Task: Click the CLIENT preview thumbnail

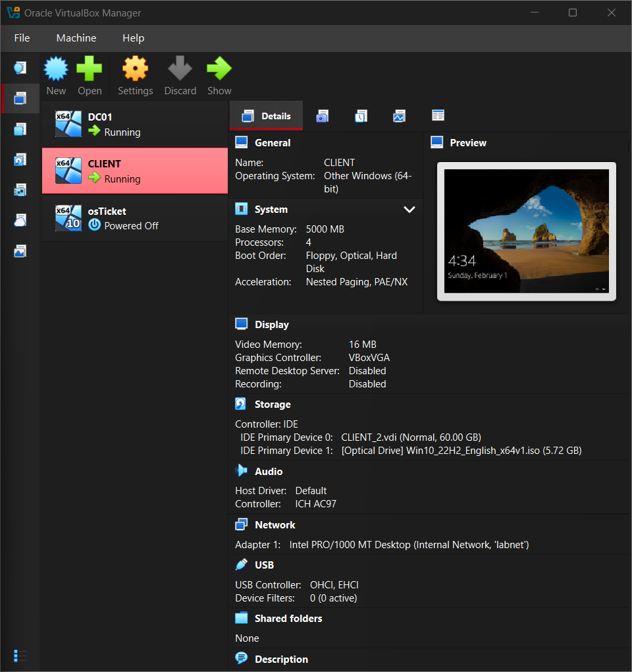Action: [526, 231]
